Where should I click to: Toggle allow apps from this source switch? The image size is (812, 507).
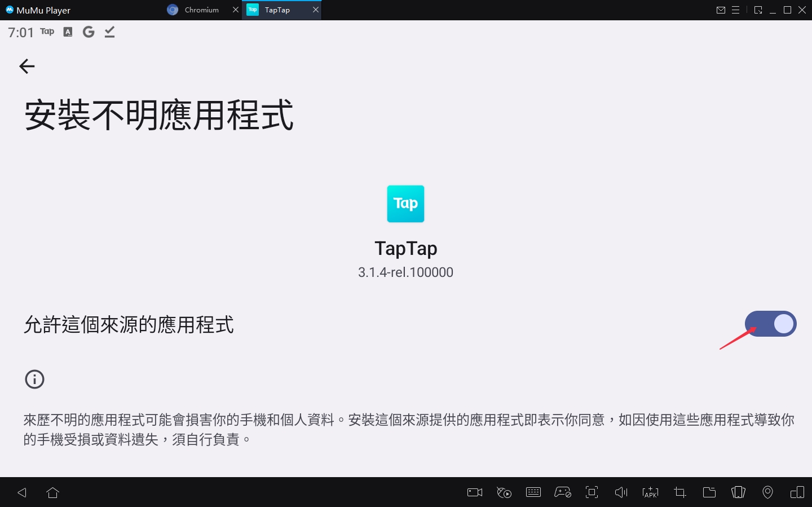click(x=770, y=324)
